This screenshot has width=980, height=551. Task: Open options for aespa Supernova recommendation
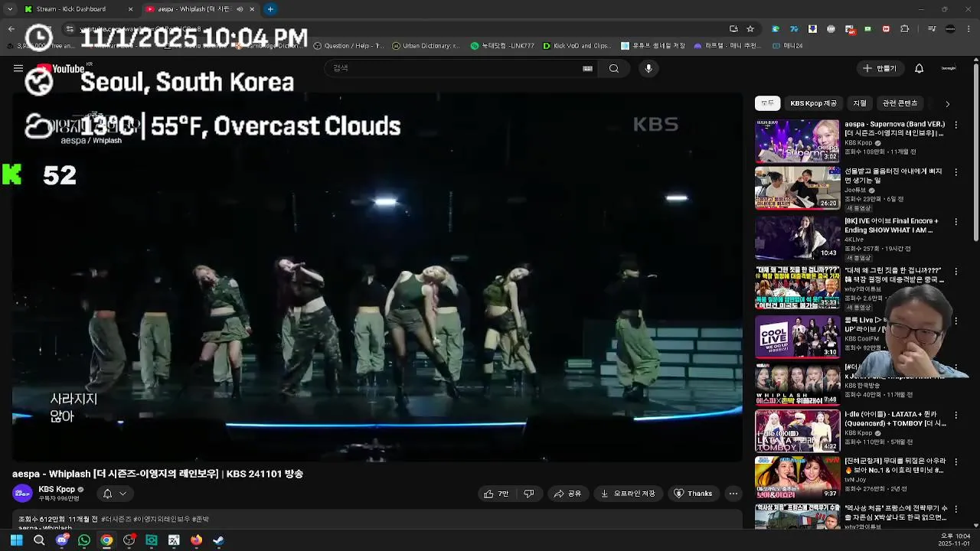point(955,125)
